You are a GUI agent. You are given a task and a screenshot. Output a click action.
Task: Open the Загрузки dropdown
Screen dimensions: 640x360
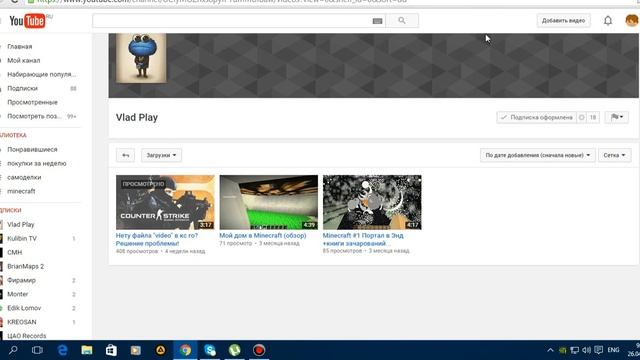point(161,155)
